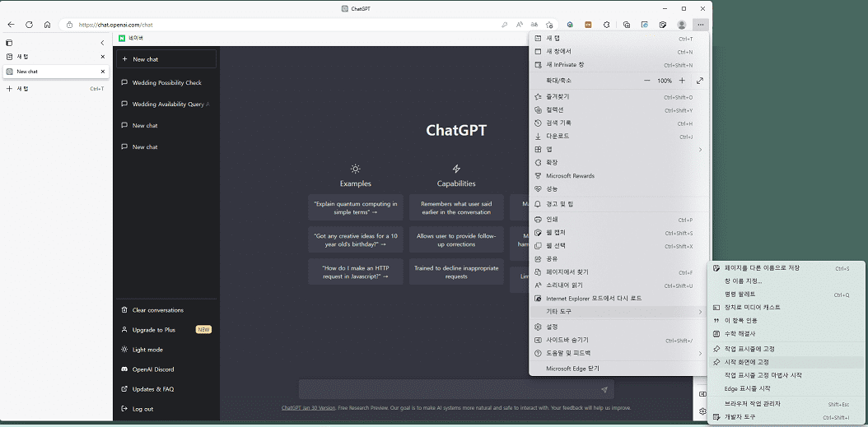Choose 웹 캡처 (Web capture) in menu
This screenshot has height=427, width=868.
pyautogui.click(x=618, y=233)
